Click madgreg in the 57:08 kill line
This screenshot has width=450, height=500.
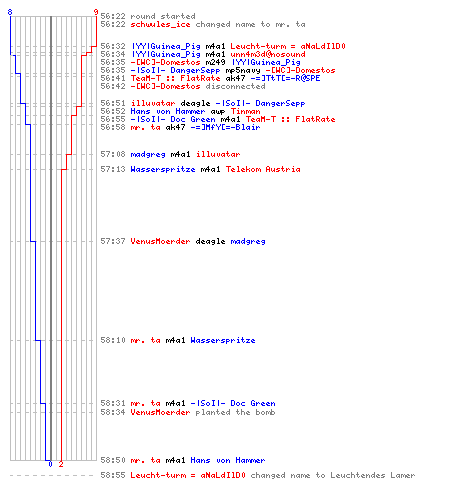pyautogui.click(x=148, y=154)
